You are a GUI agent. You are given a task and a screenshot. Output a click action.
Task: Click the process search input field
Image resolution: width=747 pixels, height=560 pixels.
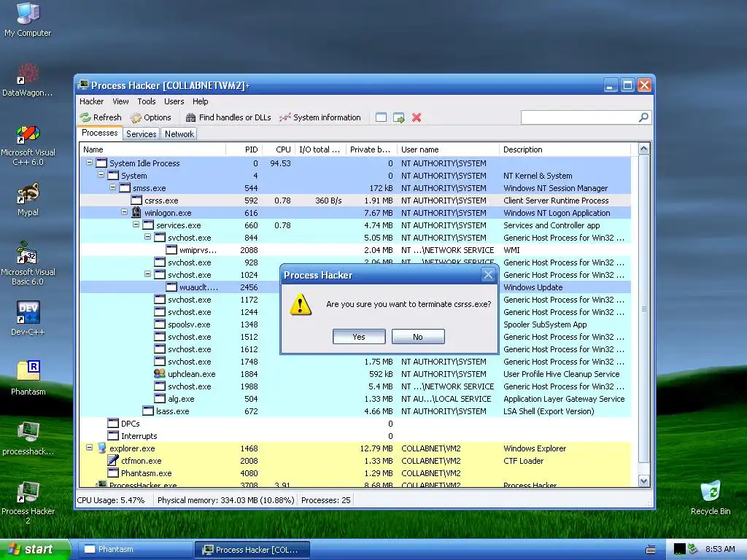point(580,117)
